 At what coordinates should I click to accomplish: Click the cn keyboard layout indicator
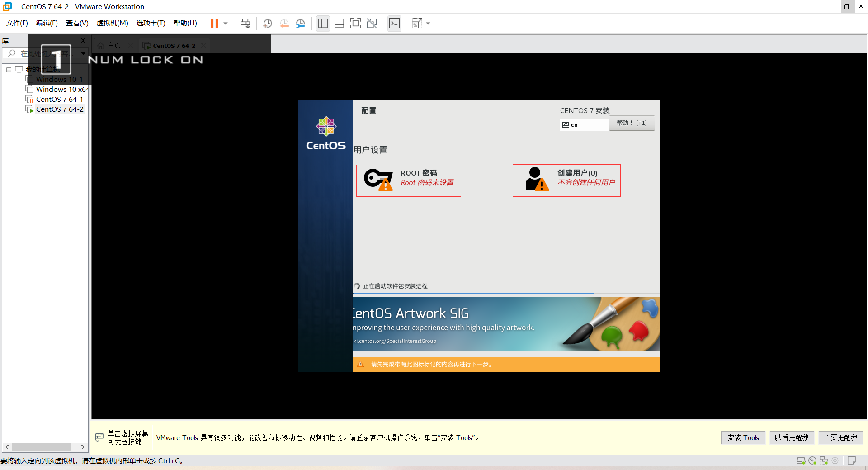(x=584, y=125)
